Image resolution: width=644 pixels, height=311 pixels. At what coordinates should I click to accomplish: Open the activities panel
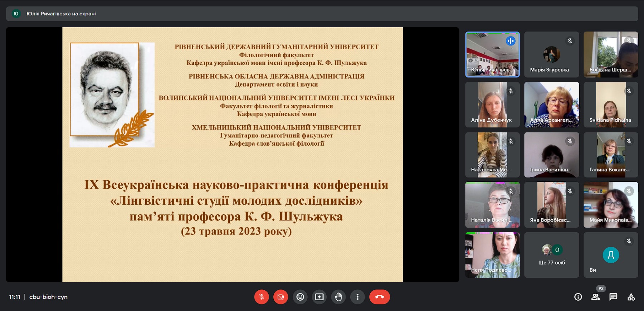point(631,297)
